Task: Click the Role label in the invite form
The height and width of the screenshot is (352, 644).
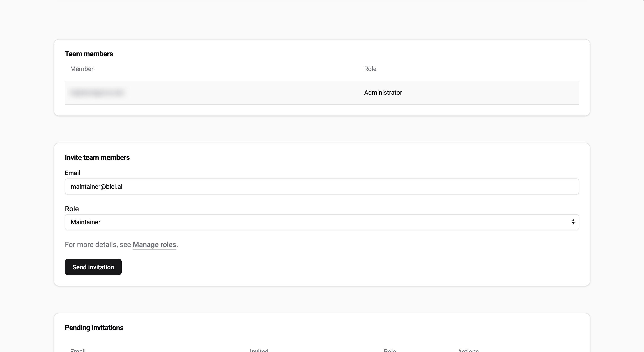Action: coord(72,208)
